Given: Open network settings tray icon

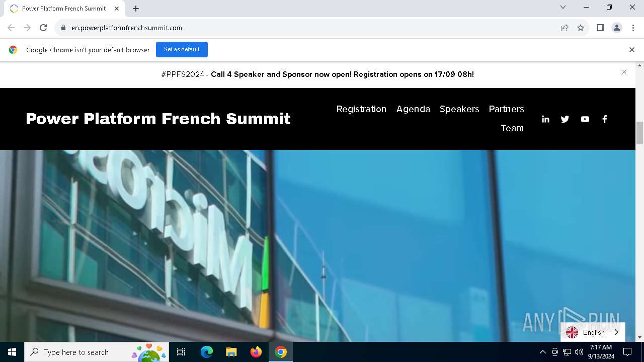Looking at the screenshot, I should (567, 352).
